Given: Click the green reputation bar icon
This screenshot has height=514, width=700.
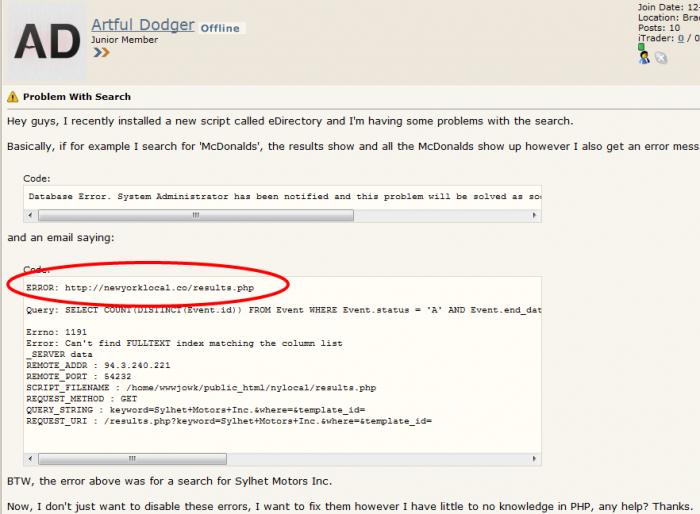Looking at the screenshot, I should (x=640, y=46).
